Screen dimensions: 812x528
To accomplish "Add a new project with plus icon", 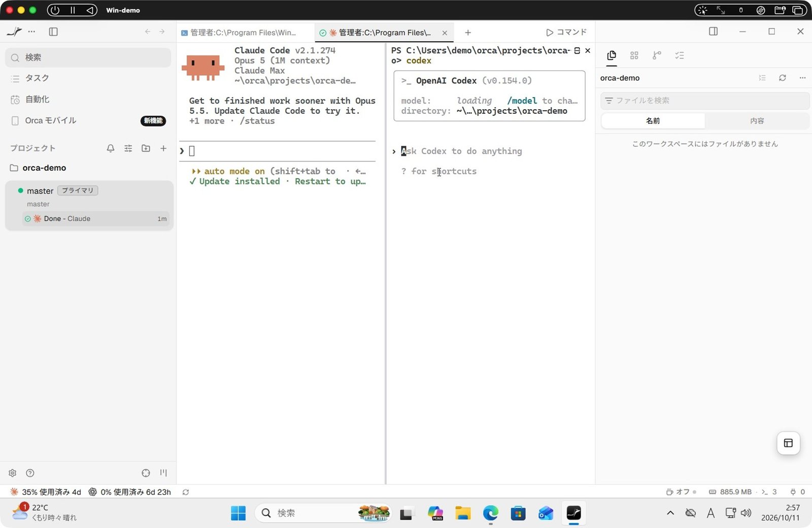I will pos(163,148).
